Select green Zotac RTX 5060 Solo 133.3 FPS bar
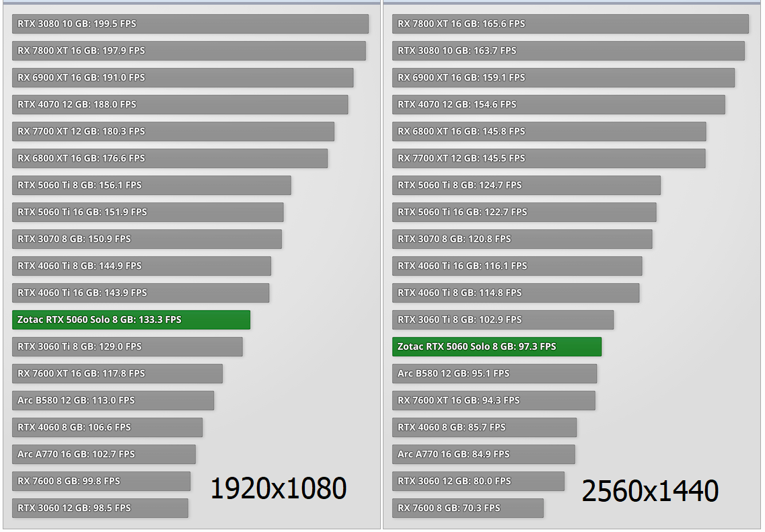Screen dimensions: 765x532 coord(131,319)
